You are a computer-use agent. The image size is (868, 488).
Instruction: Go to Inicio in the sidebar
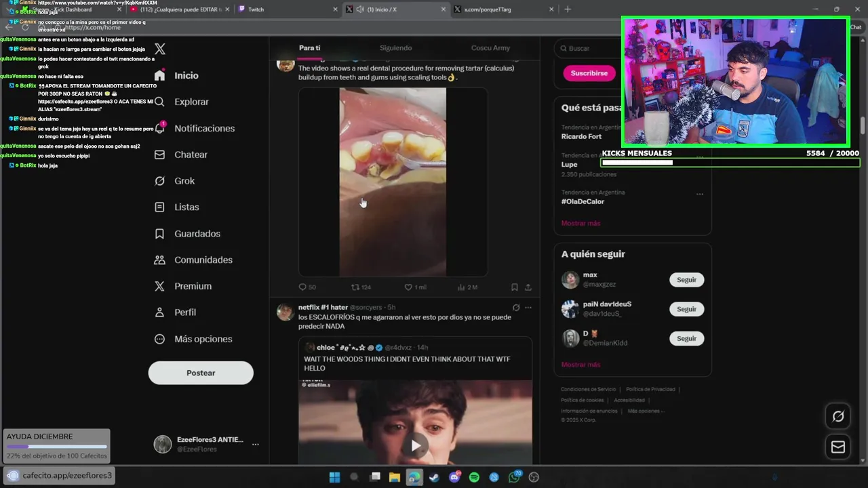coord(176,75)
